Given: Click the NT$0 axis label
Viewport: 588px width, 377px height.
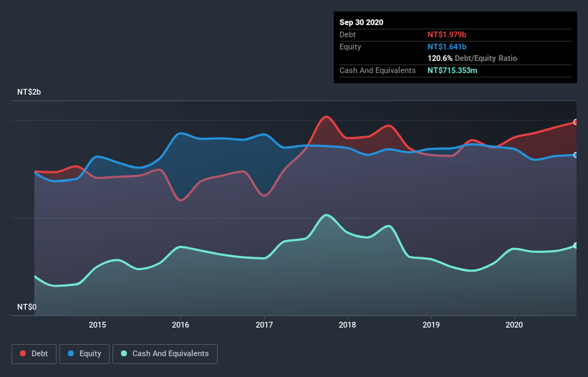Looking at the screenshot, I should pyautogui.click(x=27, y=307).
